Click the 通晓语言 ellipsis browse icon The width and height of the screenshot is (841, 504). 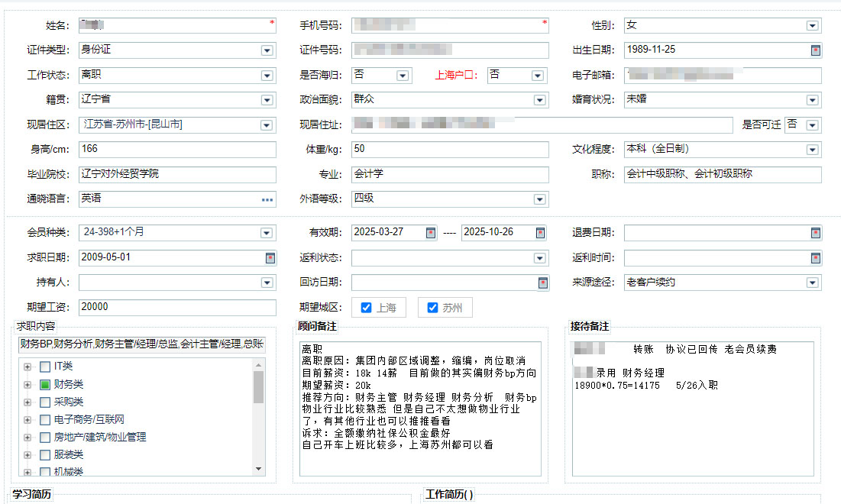pyautogui.click(x=267, y=199)
